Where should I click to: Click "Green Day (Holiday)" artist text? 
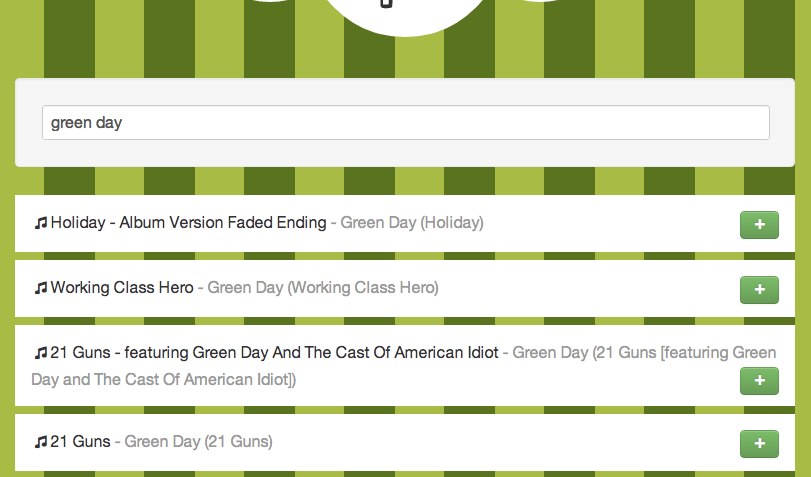point(412,222)
